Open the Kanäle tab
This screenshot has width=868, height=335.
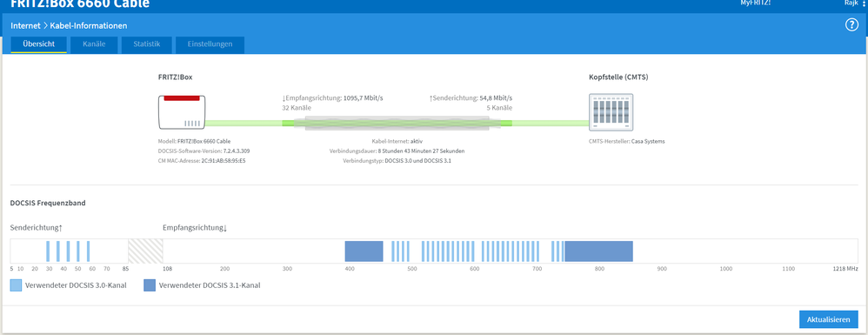94,44
